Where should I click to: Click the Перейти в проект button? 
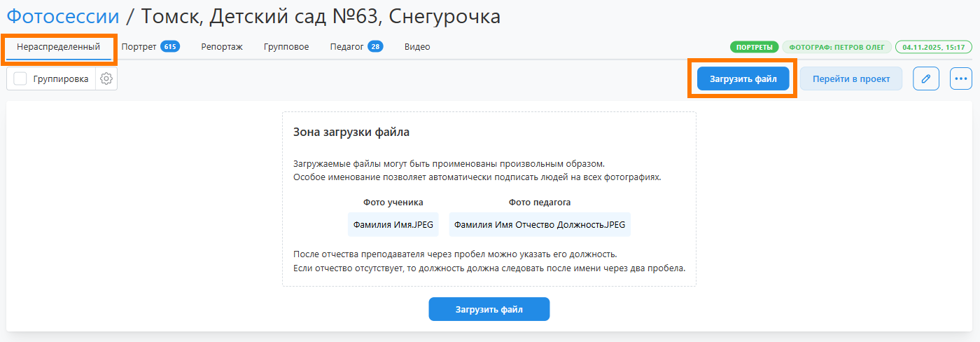(x=851, y=79)
